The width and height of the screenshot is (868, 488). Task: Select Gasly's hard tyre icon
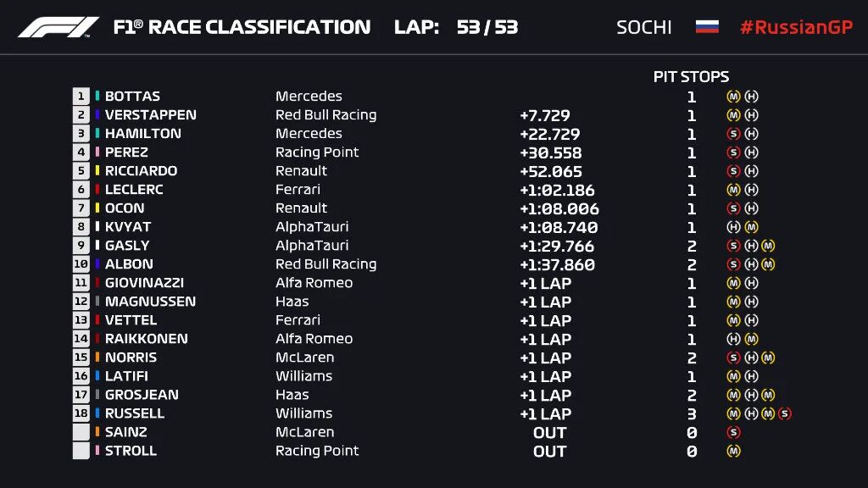(751, 246)
